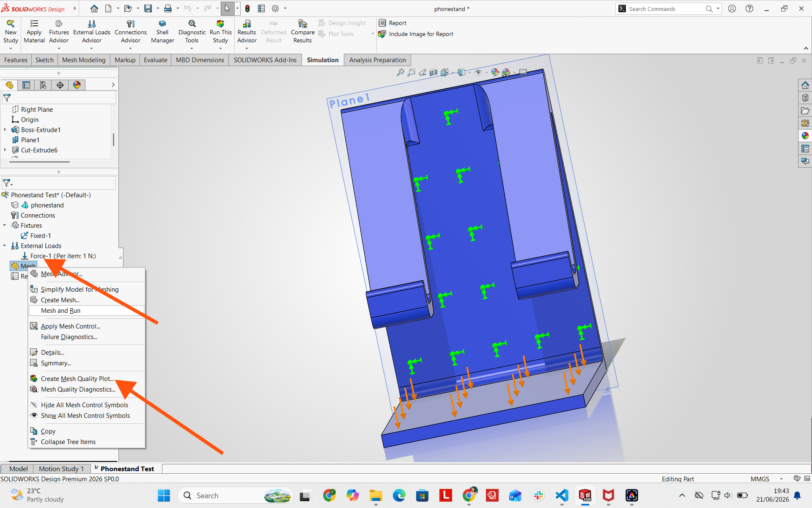The image size is (812, 508).
Task: Click Windows Start button
Action: (164, 495)
